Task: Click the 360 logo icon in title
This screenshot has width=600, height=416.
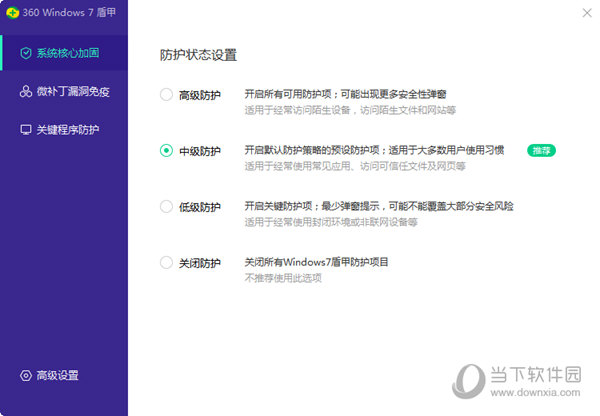Action: [13, 13]
